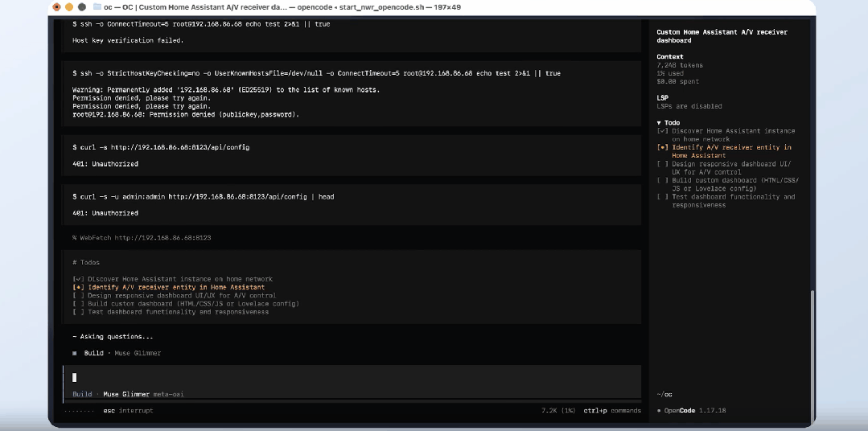Toggle Discover Home Assistant checkbox in # Todos block
This screenshot has height=431, width=868.
point(79,279)
